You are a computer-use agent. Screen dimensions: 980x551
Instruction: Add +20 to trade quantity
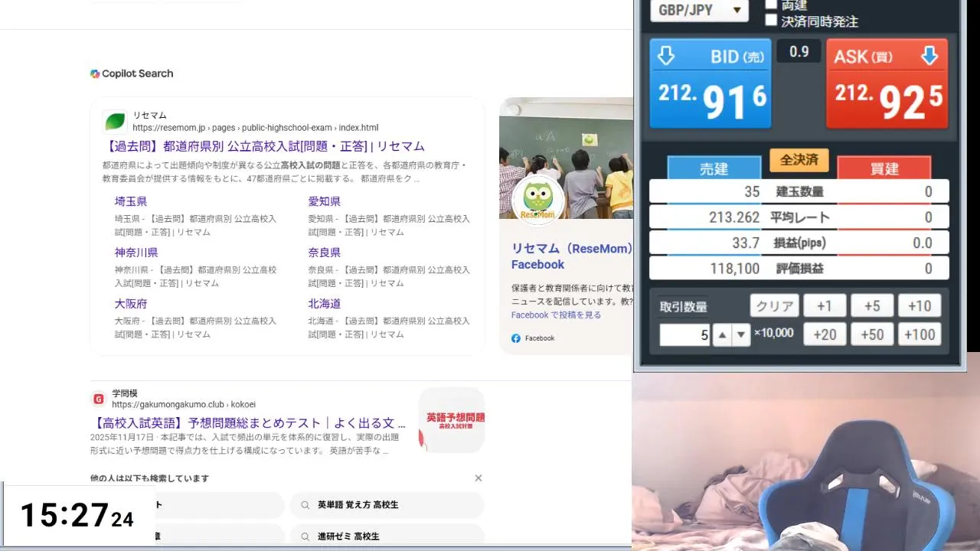(824, 334)
